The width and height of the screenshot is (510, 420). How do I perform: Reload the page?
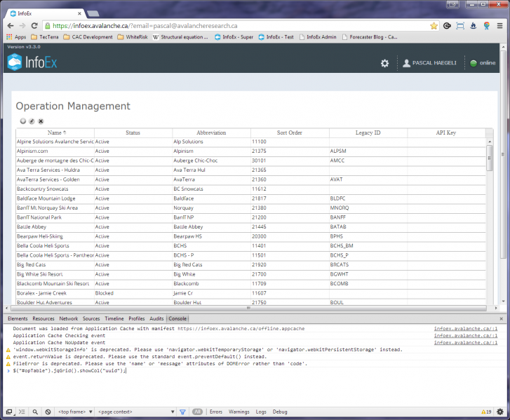point(34,26)
